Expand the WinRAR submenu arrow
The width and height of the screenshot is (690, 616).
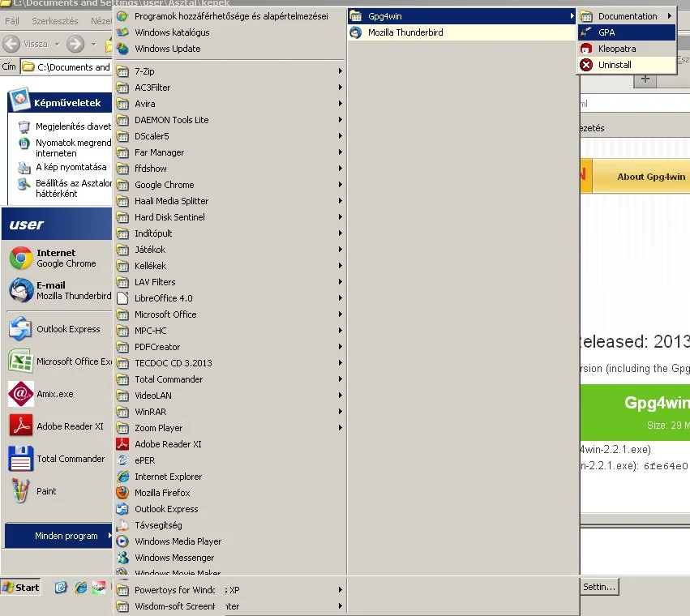coord(341,412)
